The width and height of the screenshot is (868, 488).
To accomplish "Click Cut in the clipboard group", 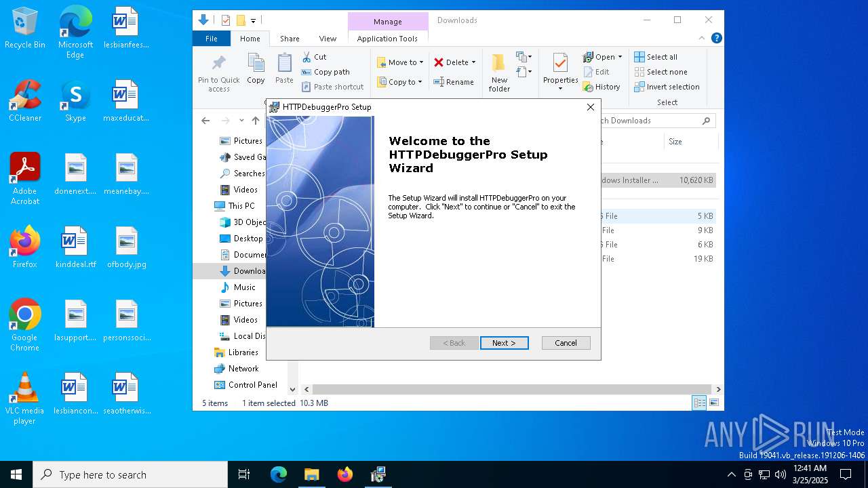I will tap(314, 57).
